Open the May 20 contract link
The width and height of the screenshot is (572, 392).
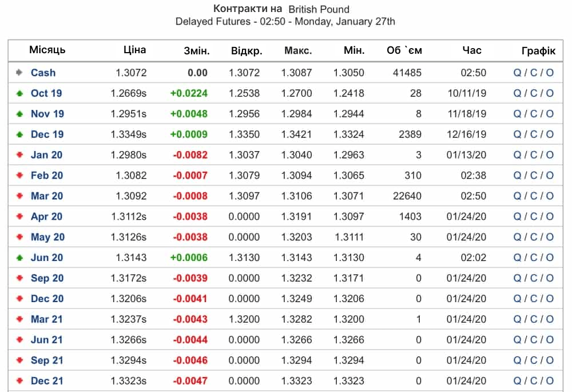pos(47,237)
